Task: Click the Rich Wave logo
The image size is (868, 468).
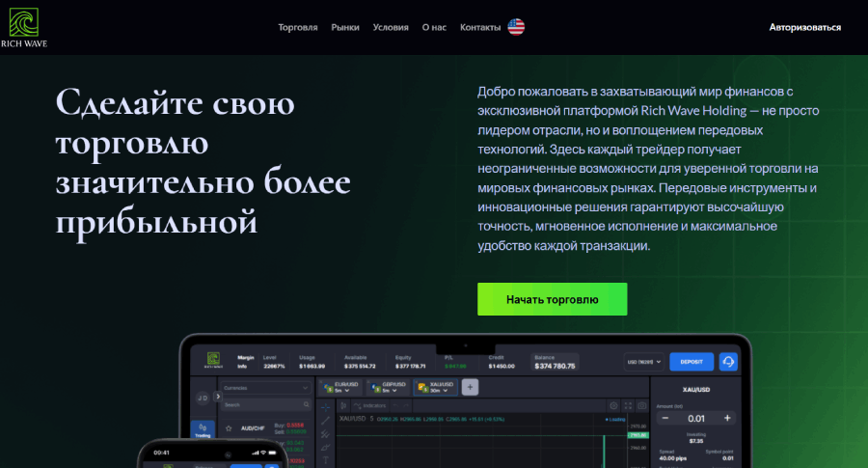Action: point(23,28)
